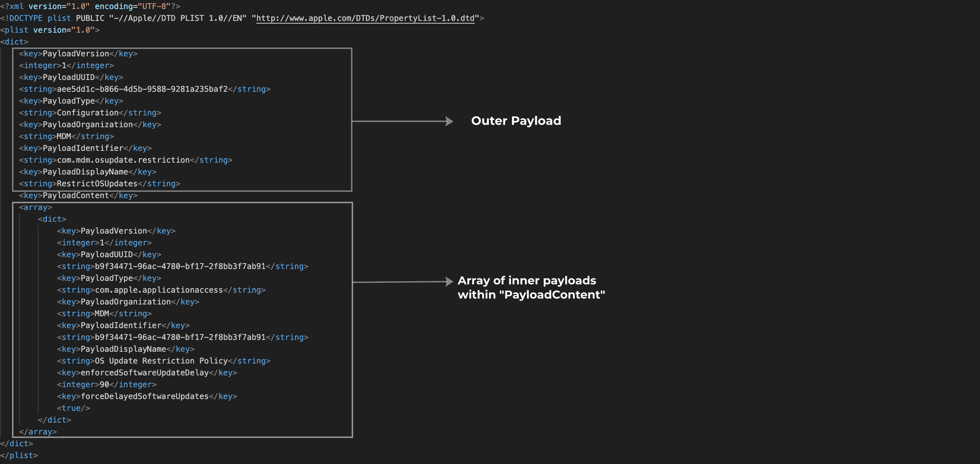Screen dimensions: 980x464
Task: Click the outer PayloadUUID string value
Action: (143, 89)
